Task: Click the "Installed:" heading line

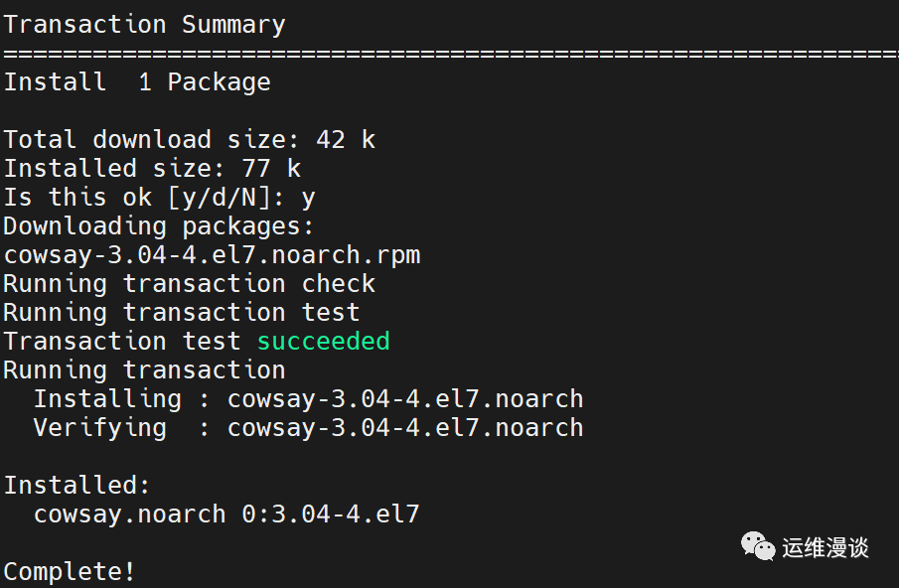Action: pyautogui.click(x=77, y=486)
